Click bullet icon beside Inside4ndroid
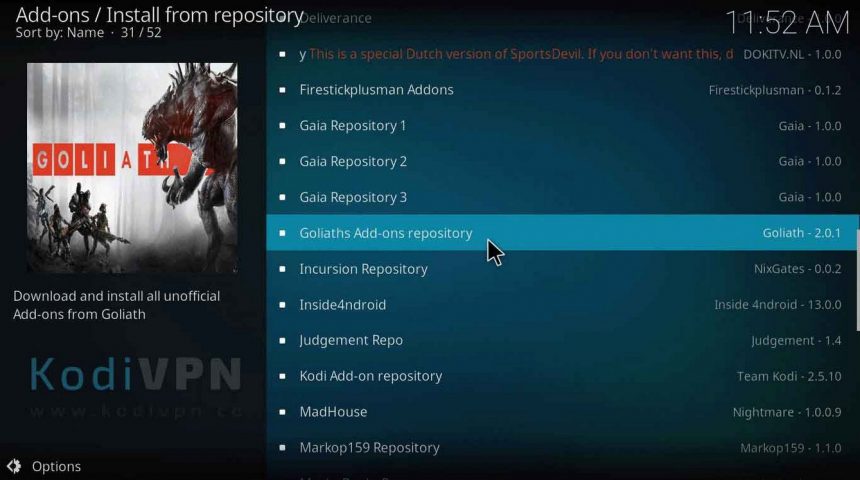The height and width of the screenshot is (480, 860). (x=282, y=304)
